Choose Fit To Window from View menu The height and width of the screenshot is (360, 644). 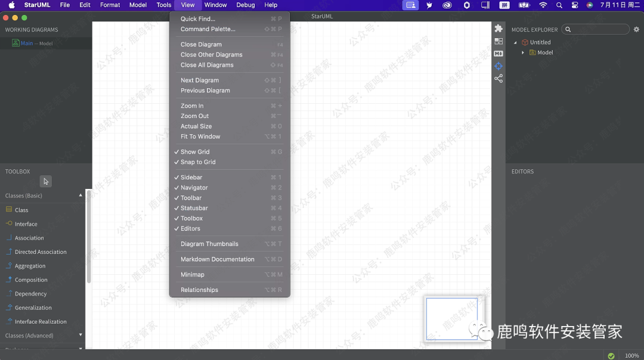tap(200, 136)
